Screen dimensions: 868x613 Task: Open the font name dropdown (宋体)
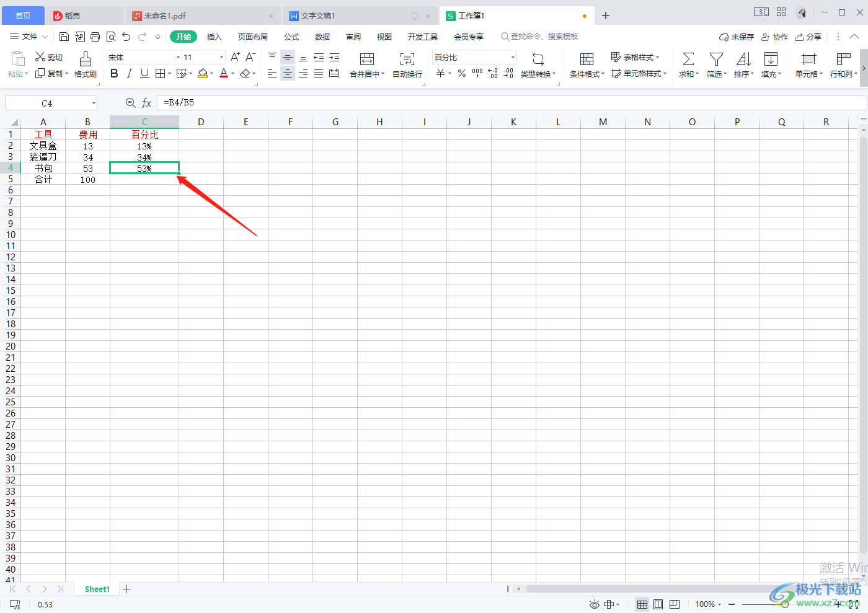pos(178,57)
